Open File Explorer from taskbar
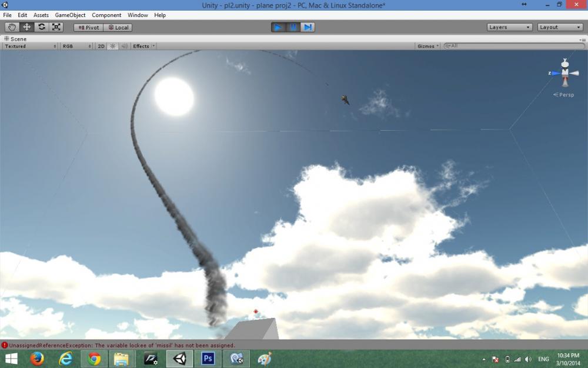Screen dimensions: 588x368 pos(121,359)
